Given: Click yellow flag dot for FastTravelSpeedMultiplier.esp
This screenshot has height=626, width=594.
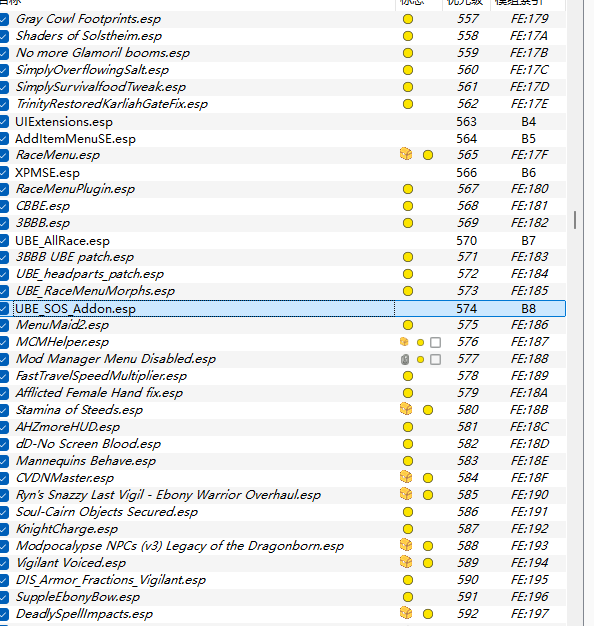Looking at the screenshot, I should pos(408,376).
